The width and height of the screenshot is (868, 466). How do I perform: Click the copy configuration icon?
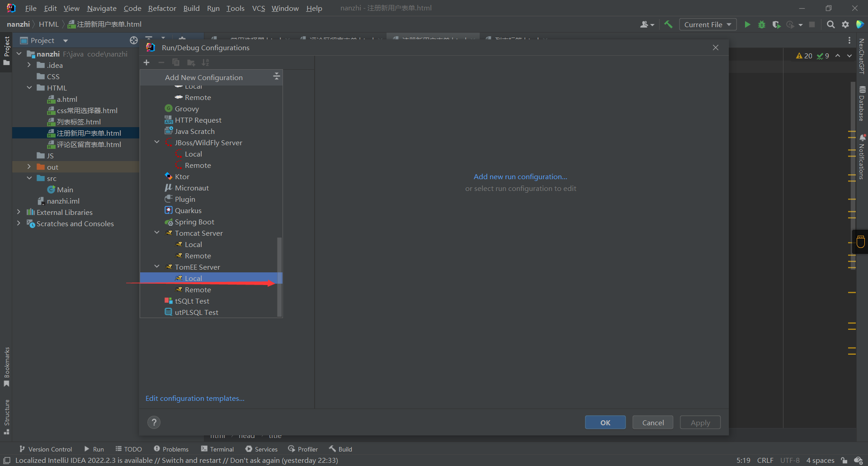click(x=176, y=62)
